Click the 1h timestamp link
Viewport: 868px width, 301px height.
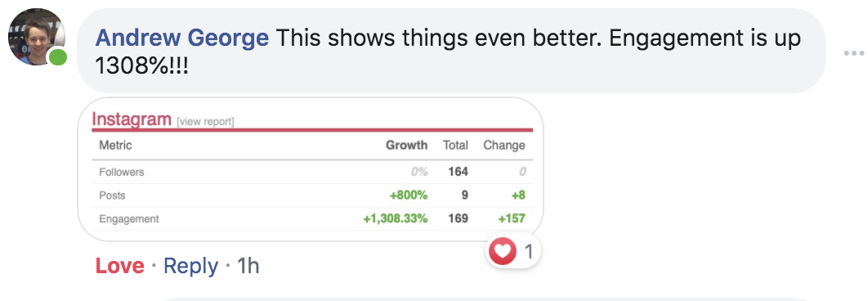click(x=248, y=266)
